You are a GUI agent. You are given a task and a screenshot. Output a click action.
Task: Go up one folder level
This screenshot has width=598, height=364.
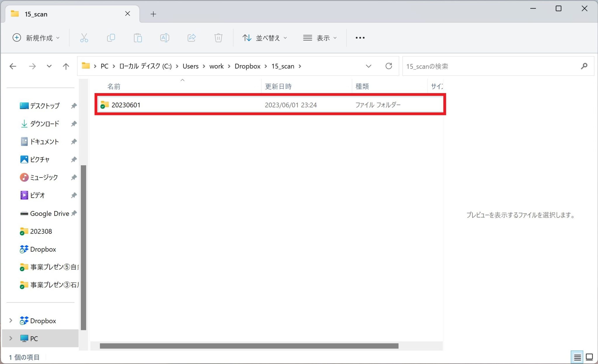coord(66,66)
